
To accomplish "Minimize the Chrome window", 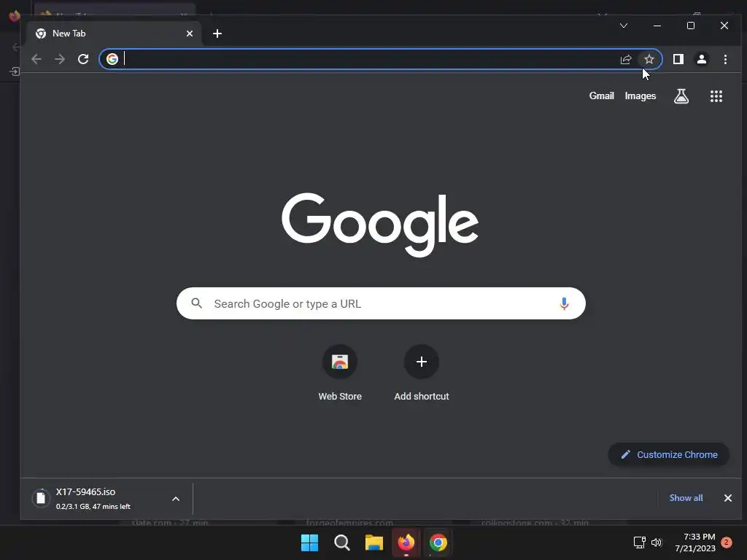I will (x=657, y=26).
